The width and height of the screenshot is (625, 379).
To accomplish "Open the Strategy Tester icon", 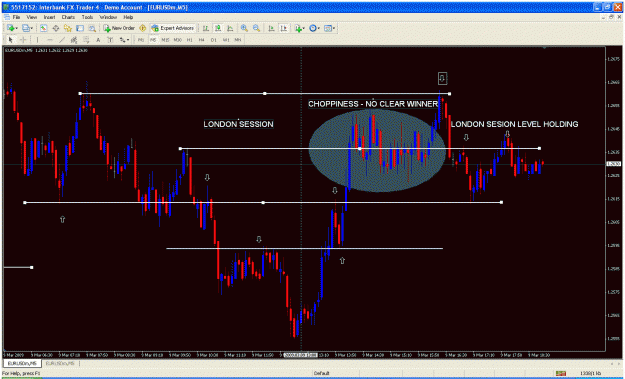I will [x=92, y=28].
